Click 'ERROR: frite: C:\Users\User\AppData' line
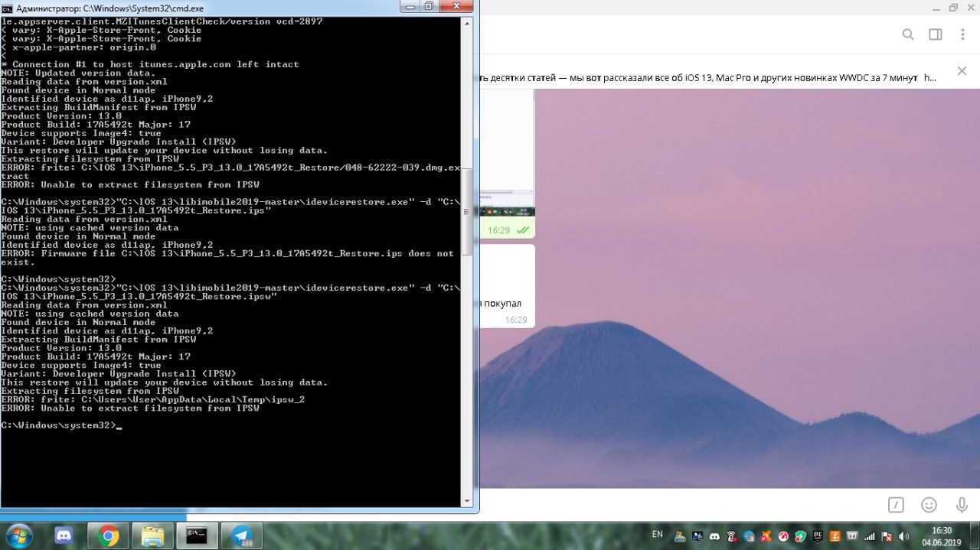Screen dimensions: 980x550 tap(153, 399)
